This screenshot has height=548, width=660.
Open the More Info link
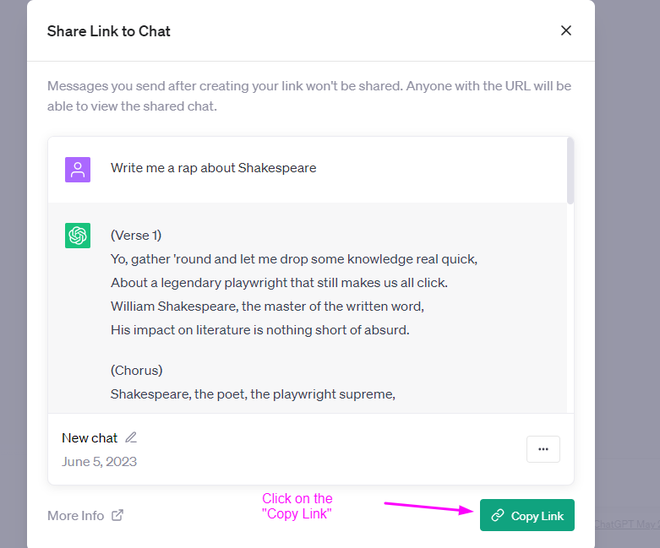(76, 515)
